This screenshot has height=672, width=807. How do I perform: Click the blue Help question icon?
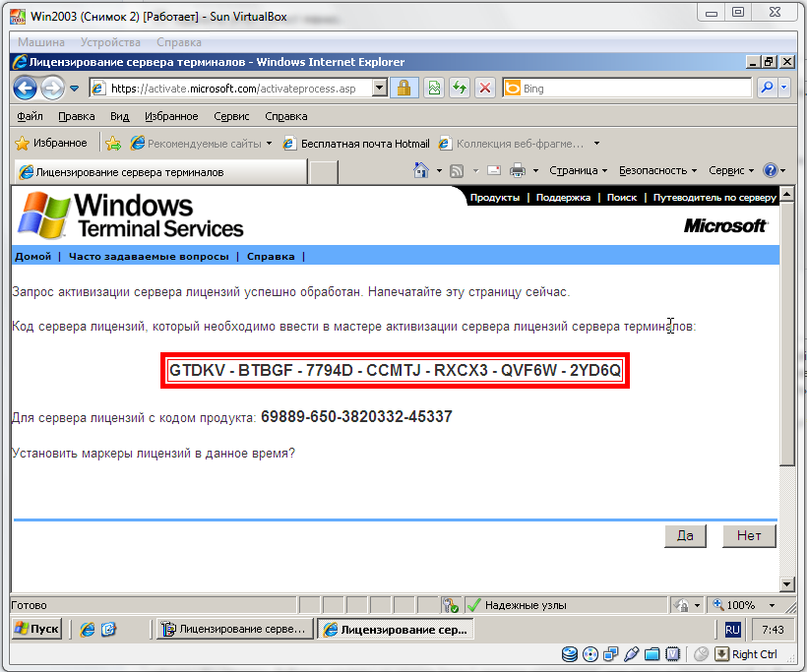point(771,170)
